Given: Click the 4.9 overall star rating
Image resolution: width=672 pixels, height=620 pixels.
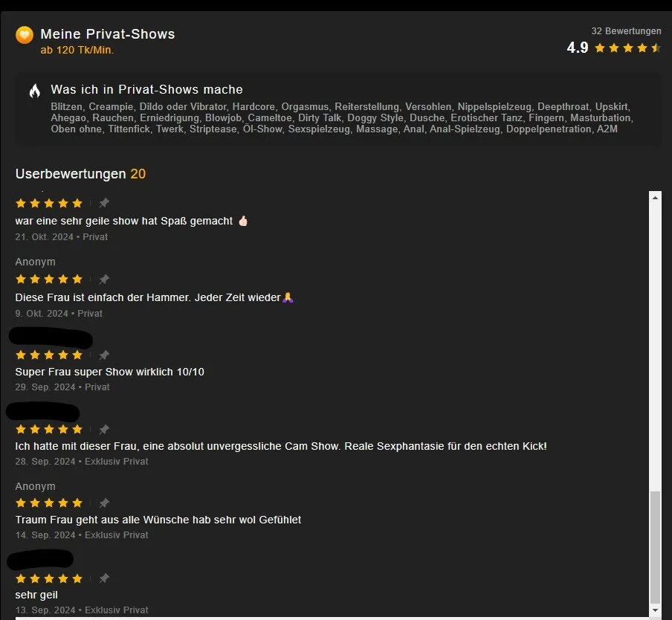Looking at the screenshot, I should click(x=614, y=48).
